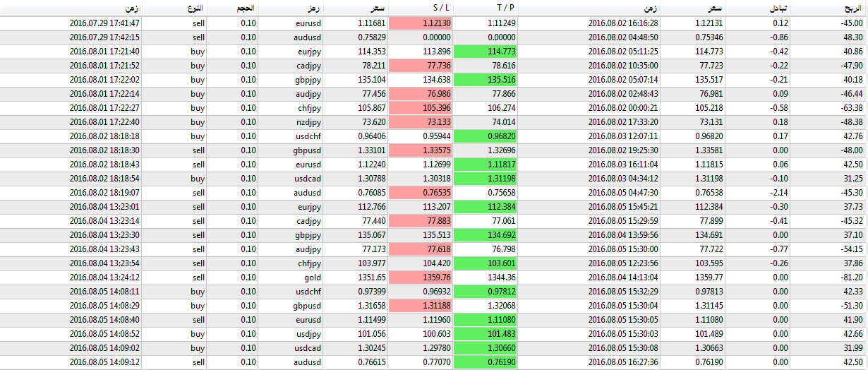Click the red S/L cell 1.33575
The height and width of the screenshot is (370, 868).
(422, 150)
